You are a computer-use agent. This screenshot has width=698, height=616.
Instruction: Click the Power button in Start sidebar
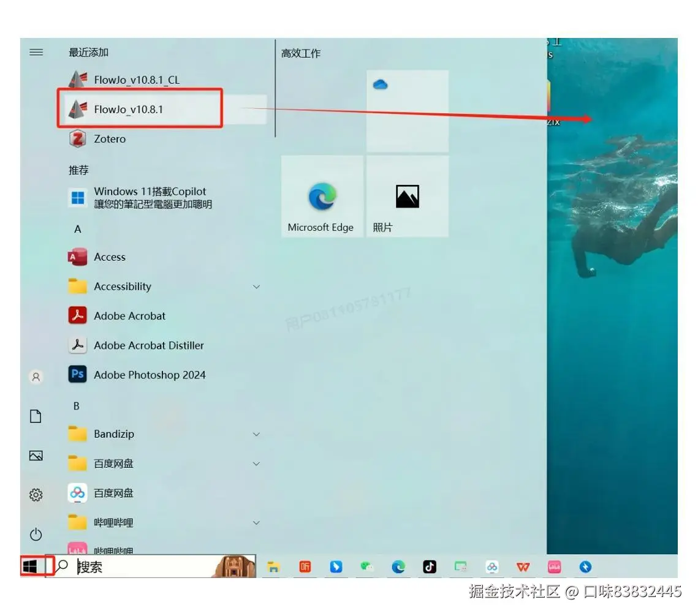tap(36, 534)
